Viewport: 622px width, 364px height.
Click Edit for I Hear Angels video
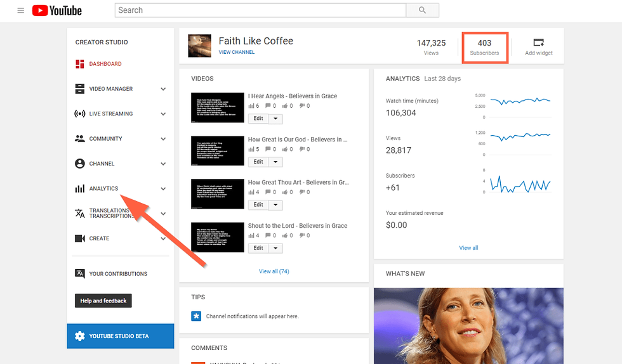258,119
